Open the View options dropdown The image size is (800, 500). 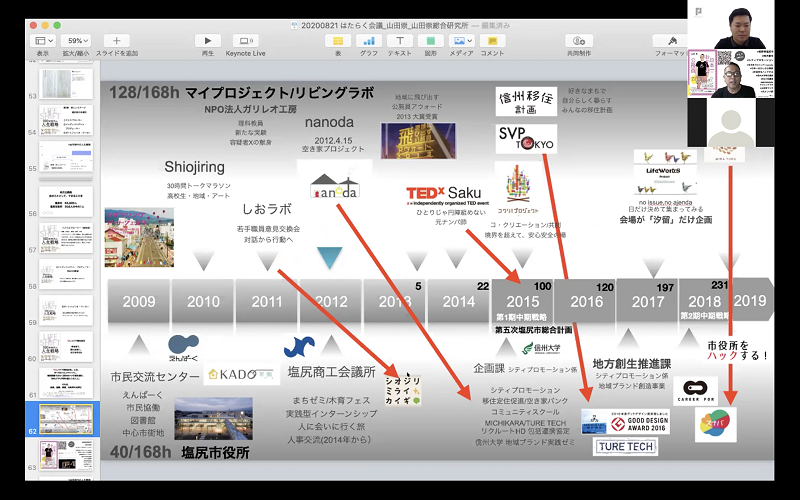tap(44, 40)
